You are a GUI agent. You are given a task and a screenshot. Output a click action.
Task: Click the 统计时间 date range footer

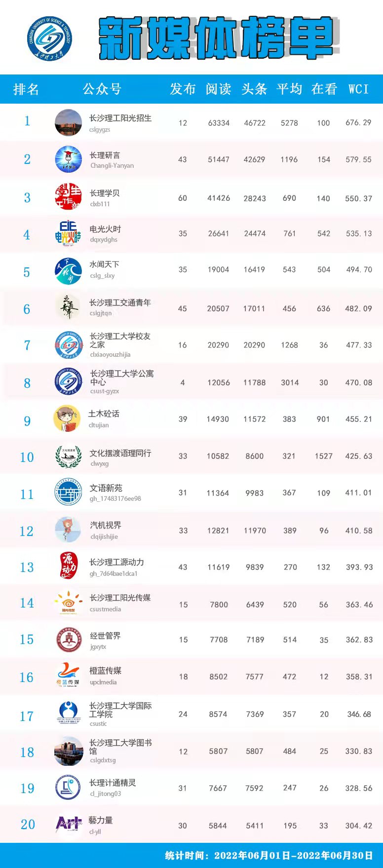tap(268, 855)
